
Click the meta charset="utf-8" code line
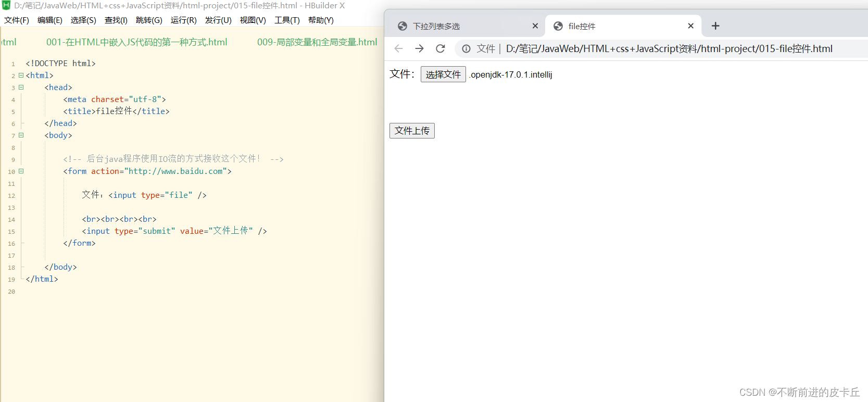(115, 99)
